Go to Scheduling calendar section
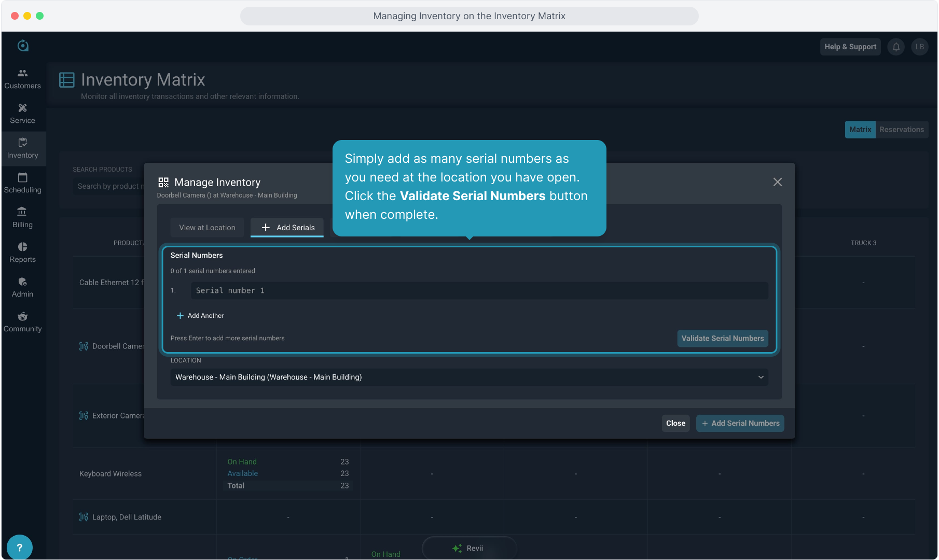The image size is (939, 560). pos(22,183)
